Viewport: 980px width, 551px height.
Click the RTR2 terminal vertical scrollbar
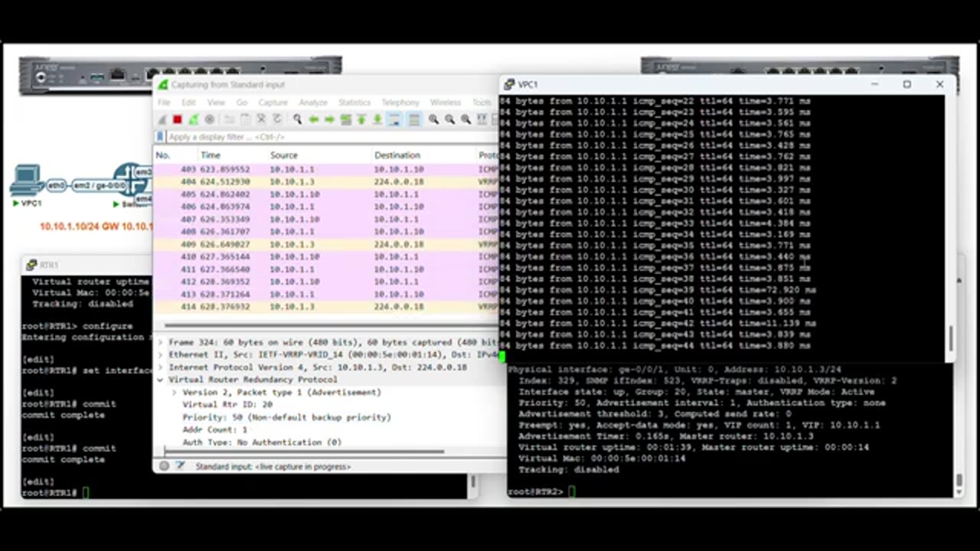(959, 481)
